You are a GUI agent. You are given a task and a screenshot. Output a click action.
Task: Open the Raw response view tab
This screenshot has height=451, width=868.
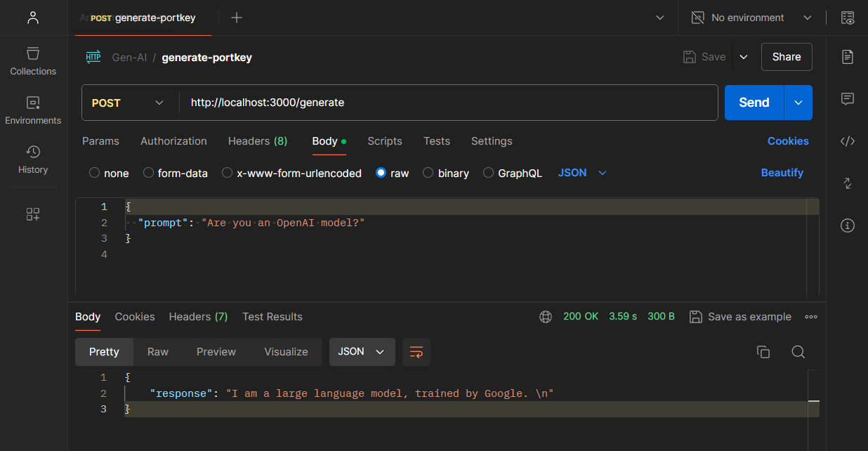pyautogui.click(x=158, y=352)
